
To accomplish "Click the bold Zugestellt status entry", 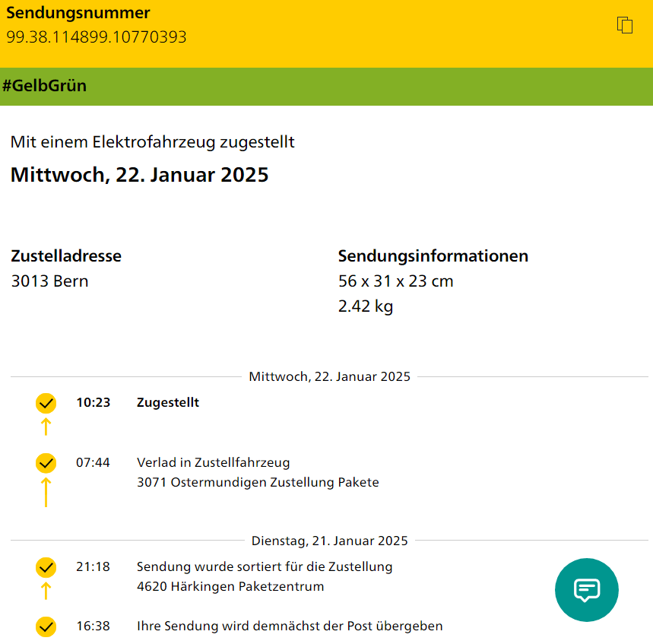I will pyautogui.click(x=168, y=402).
